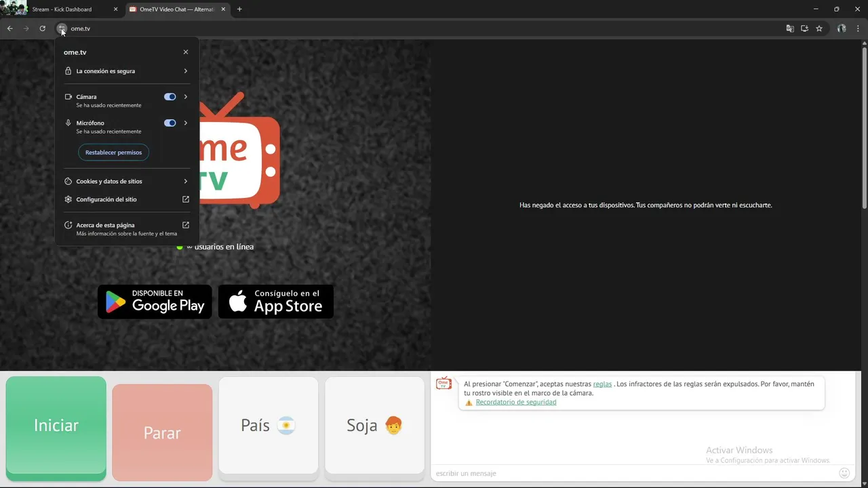Close the OmeTV Video Chat tab
The width and height of the screenshot is (868, 488).
pos(224,9)
